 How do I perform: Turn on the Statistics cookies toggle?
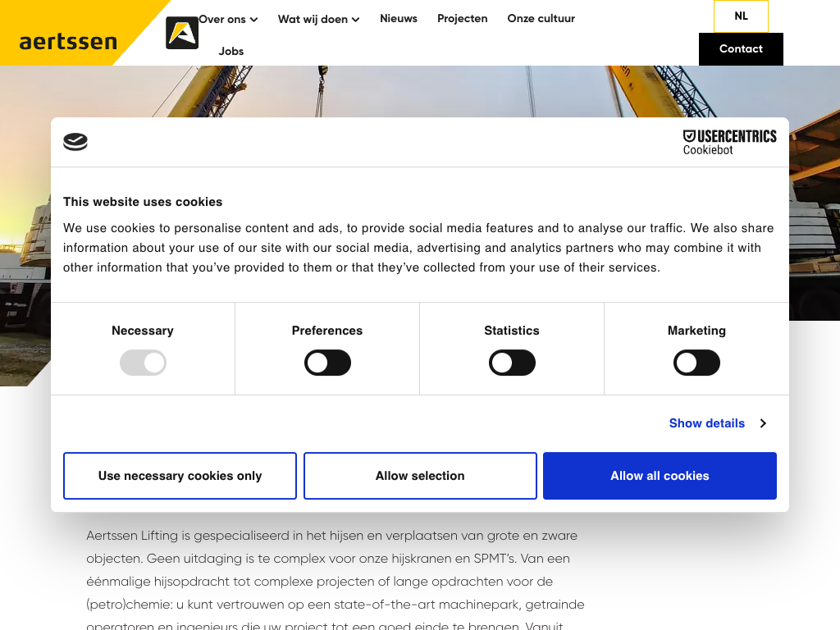point(512,363)
